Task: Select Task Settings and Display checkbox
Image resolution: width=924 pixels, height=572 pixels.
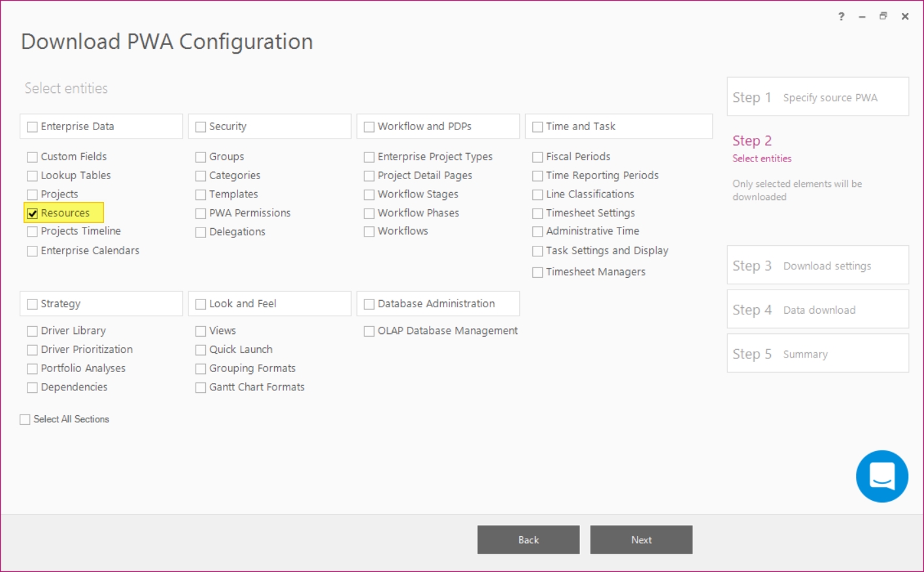Action: pyautogui.click(x=538, y=251)
